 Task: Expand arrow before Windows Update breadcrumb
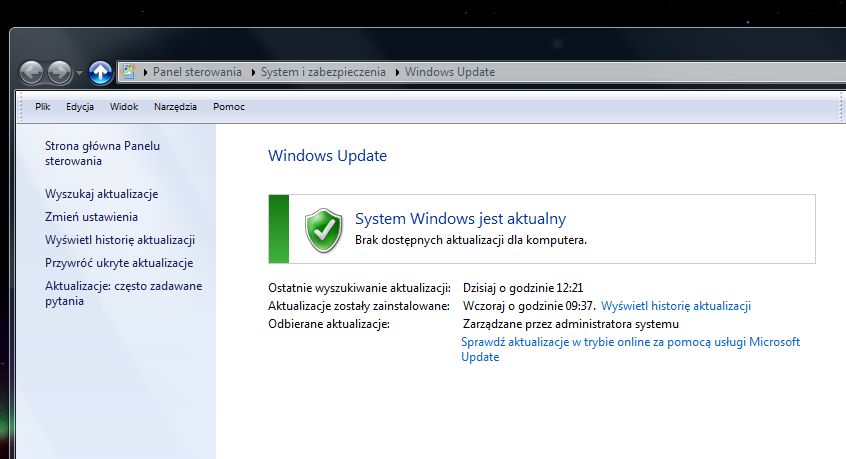[x=397, y=72]
